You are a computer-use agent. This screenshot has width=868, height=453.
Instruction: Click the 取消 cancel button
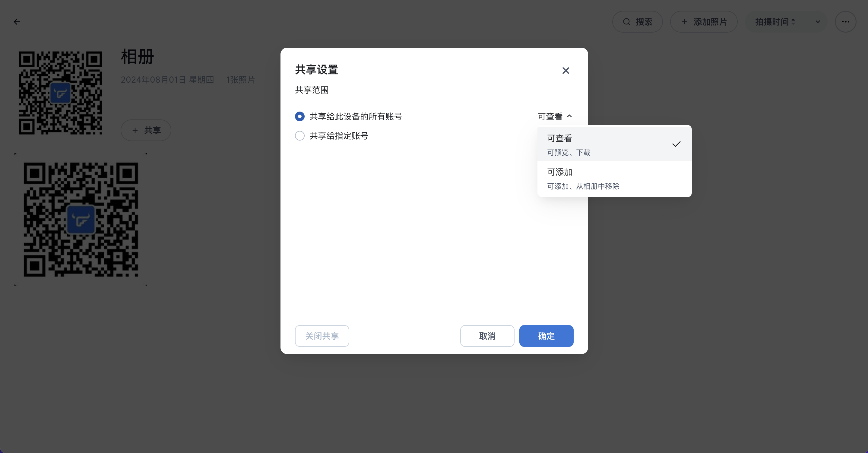pos(487,336)
